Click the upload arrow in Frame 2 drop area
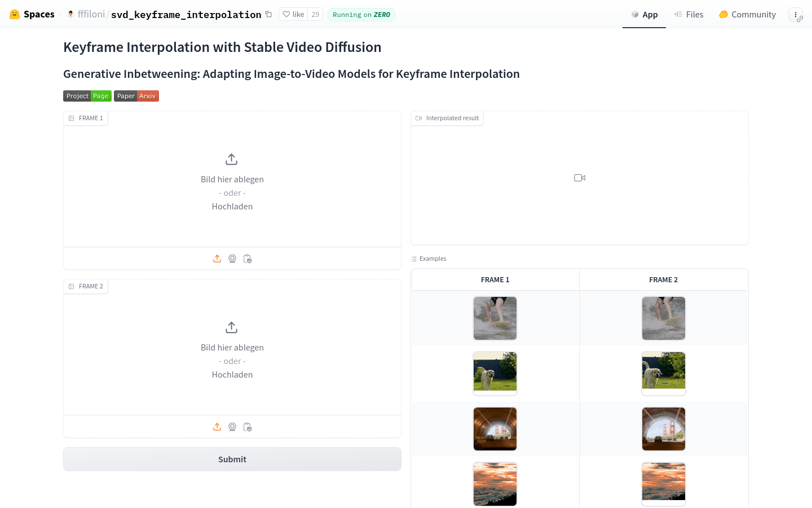 pos(231,327)
